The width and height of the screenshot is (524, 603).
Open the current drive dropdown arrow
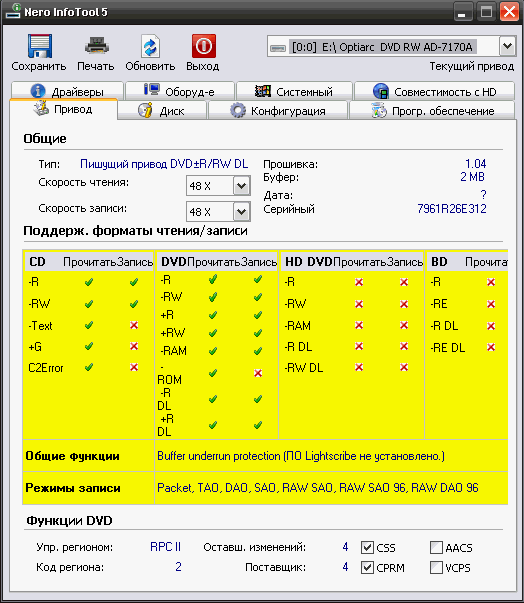tap(507, 47)
